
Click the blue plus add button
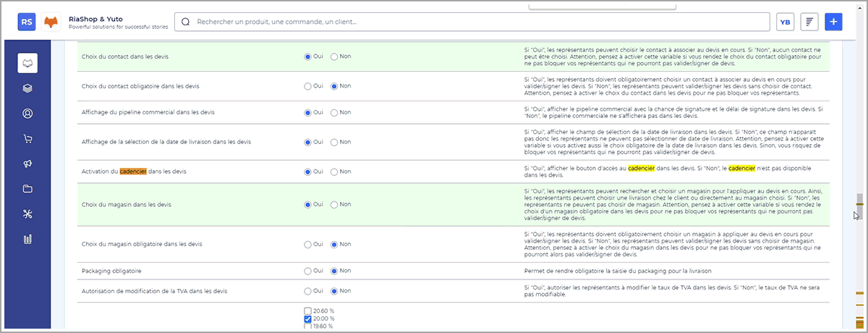click(833, 22)
